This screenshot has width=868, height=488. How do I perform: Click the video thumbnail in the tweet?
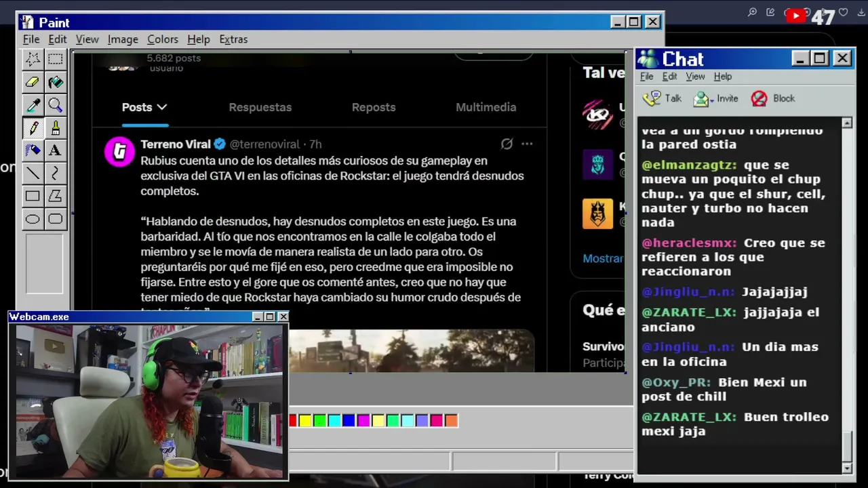pos(412,350)
